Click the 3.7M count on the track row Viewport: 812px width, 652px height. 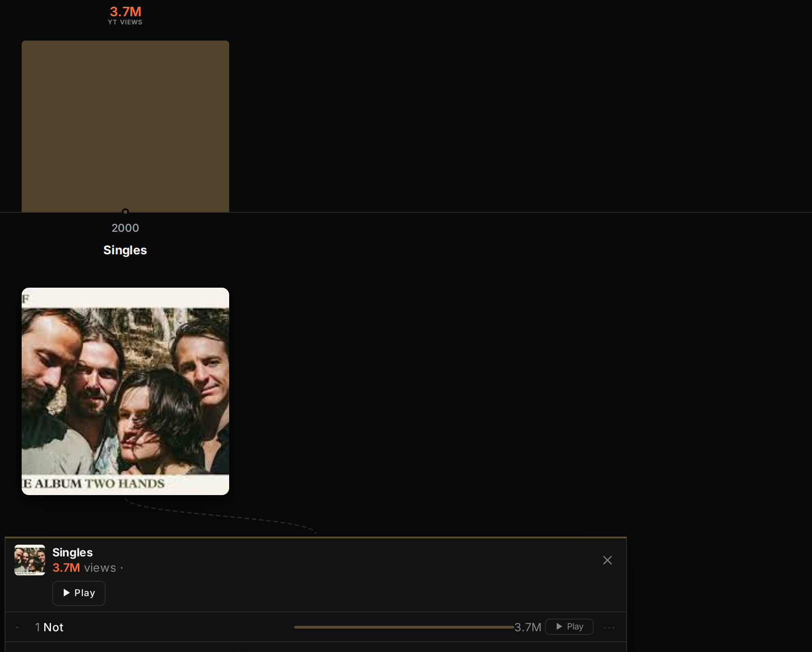click(527, 627)
